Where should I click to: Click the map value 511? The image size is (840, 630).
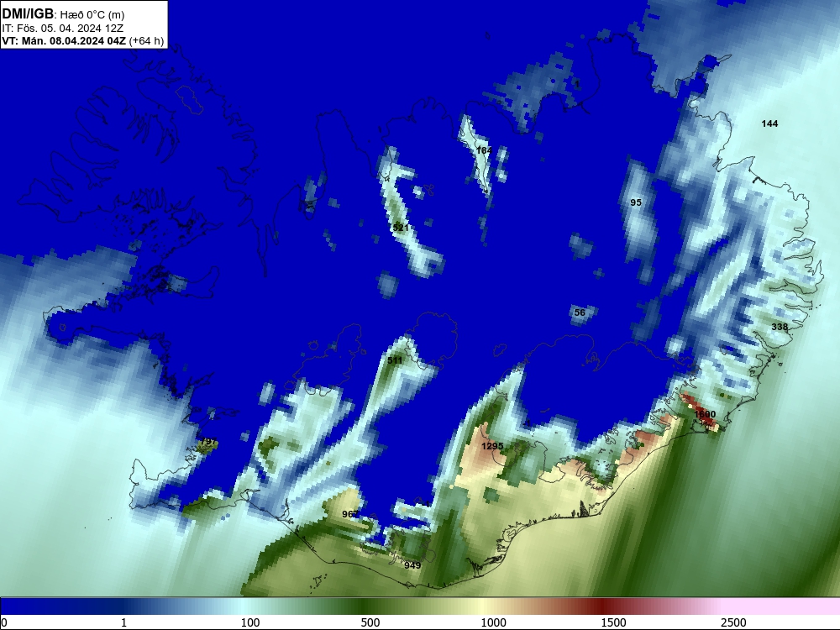pos(395,360)
